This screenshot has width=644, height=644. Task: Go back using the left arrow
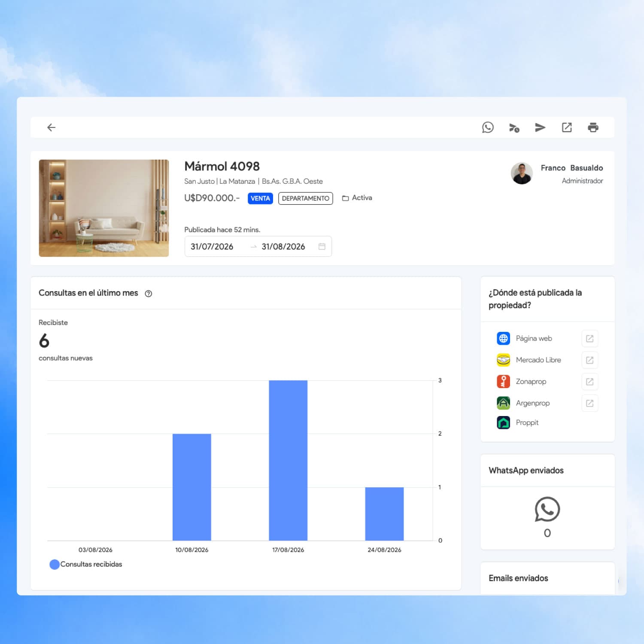coord(51,128)
